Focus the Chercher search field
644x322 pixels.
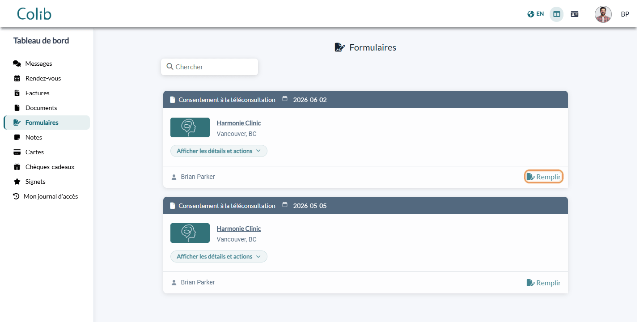click(209, 67)
